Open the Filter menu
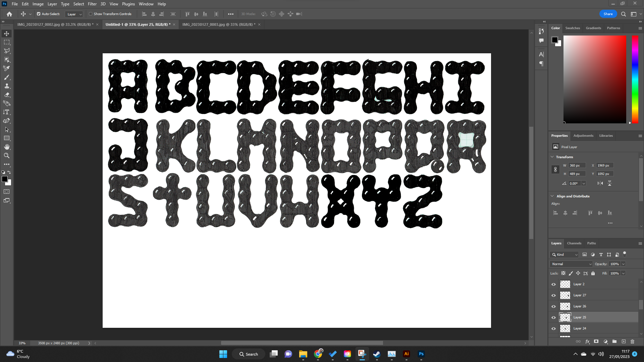The height and width of the screenshot is (362, 644). [x=92, y=4]
